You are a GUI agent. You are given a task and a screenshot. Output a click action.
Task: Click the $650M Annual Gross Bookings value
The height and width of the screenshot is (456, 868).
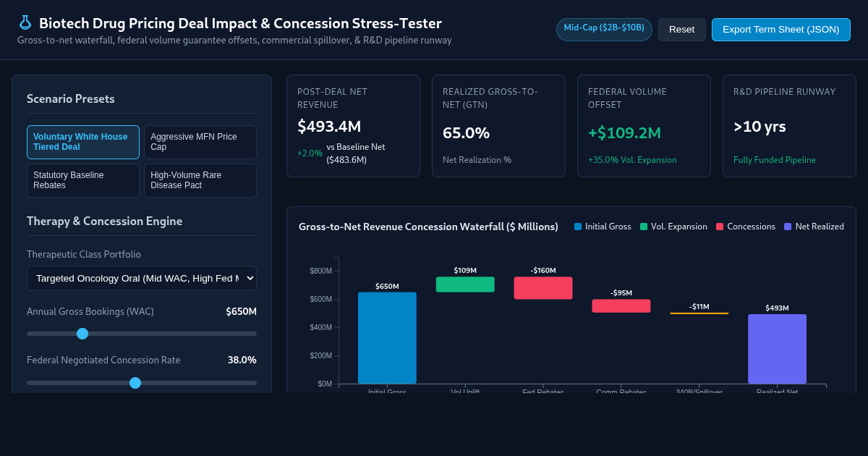tap(241, 312)
